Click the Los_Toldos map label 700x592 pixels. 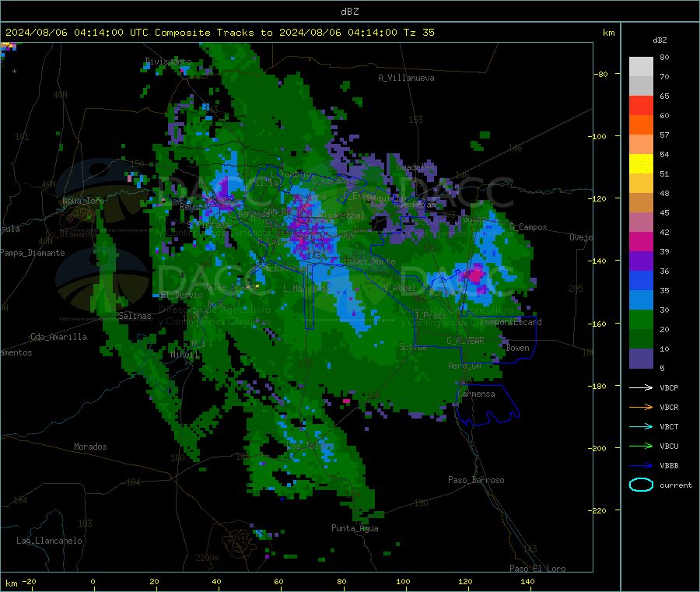pos(310,446)
